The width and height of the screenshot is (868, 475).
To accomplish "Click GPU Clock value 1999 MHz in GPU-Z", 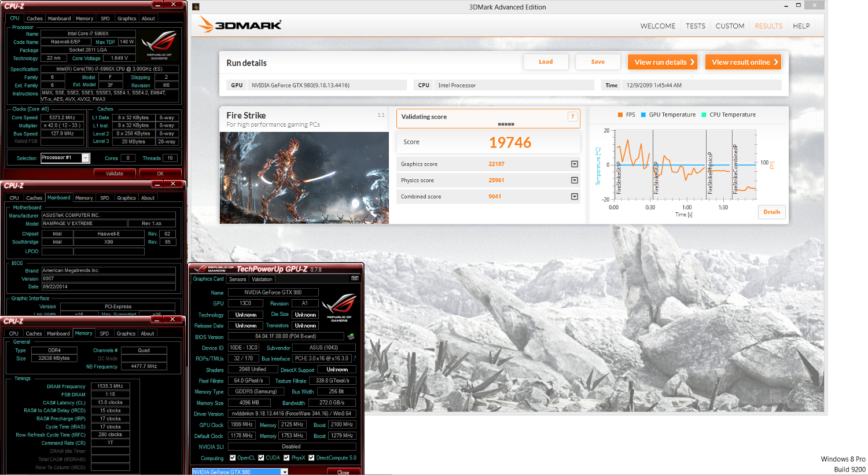I will tap(242, 425).
